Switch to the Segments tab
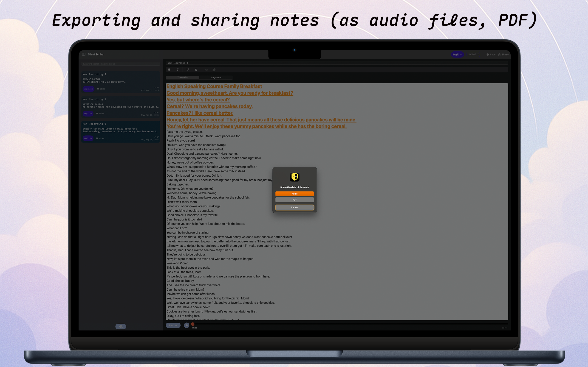 tap(216, 78)
